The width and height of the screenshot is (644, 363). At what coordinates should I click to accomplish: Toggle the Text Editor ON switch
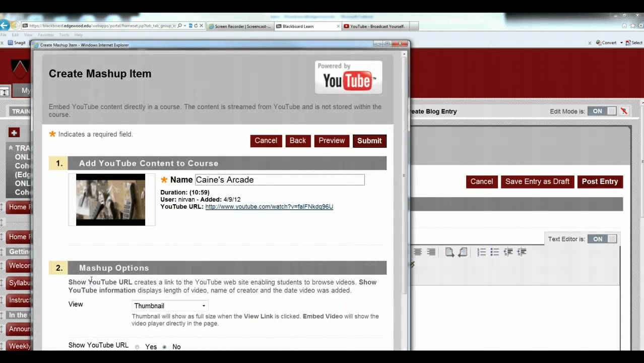tap(602, 239)
